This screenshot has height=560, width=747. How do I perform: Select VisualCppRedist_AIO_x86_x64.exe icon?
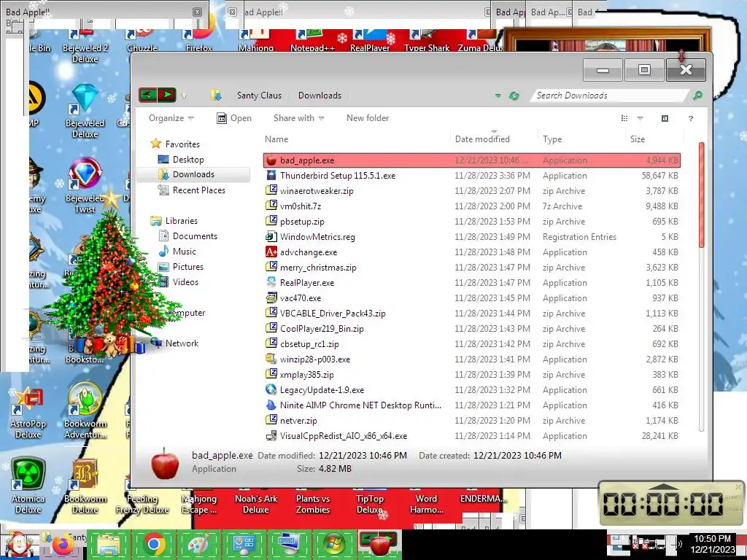click(x=271, y=435)
